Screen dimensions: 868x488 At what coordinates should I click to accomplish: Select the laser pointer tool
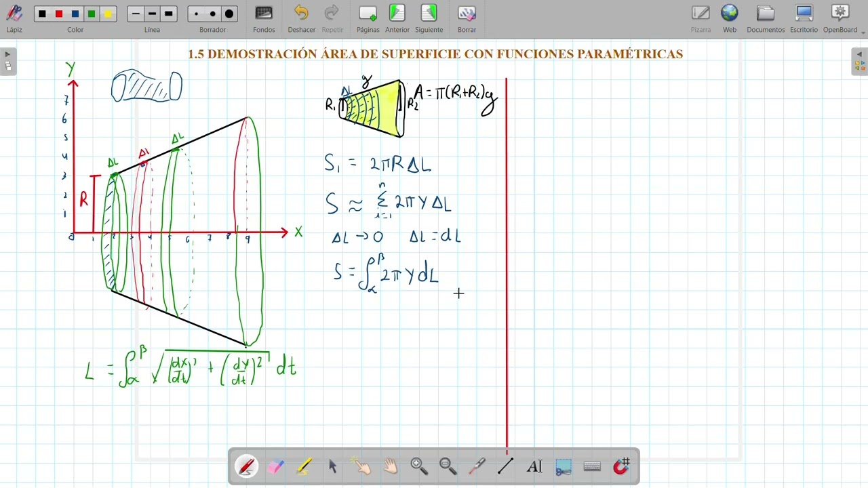pyautogui.click(x=477, y=466)
